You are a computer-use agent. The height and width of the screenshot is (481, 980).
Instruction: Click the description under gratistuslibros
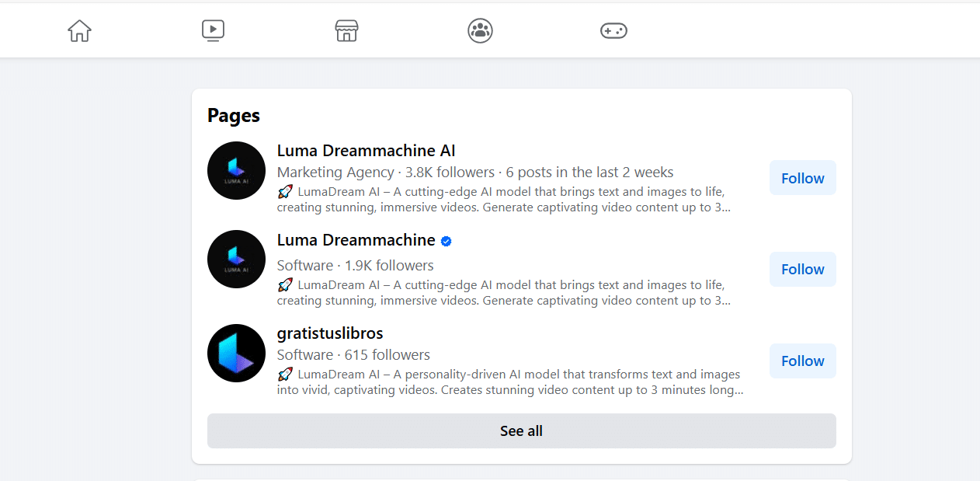509,382
